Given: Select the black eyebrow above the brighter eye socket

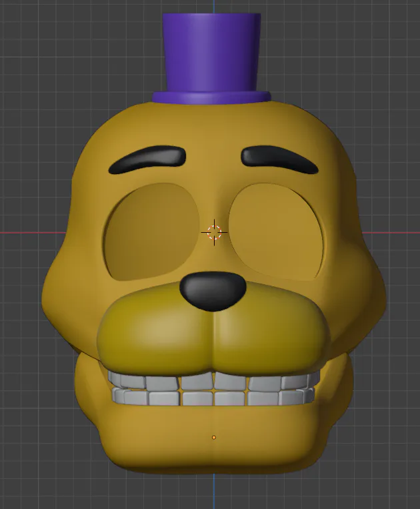Looking at the screenshot, I should [x=279, y=159].
